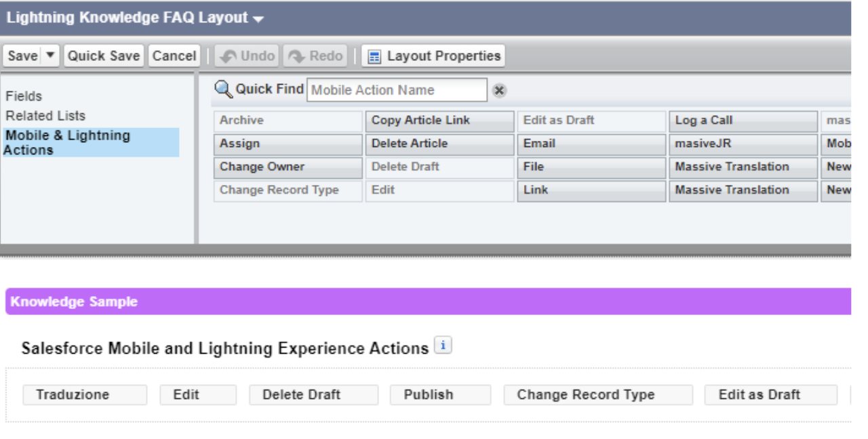Open the info icon beside Experience Actions heading
The width and height of the screenshot is (868, 439).
click(443, 346)
